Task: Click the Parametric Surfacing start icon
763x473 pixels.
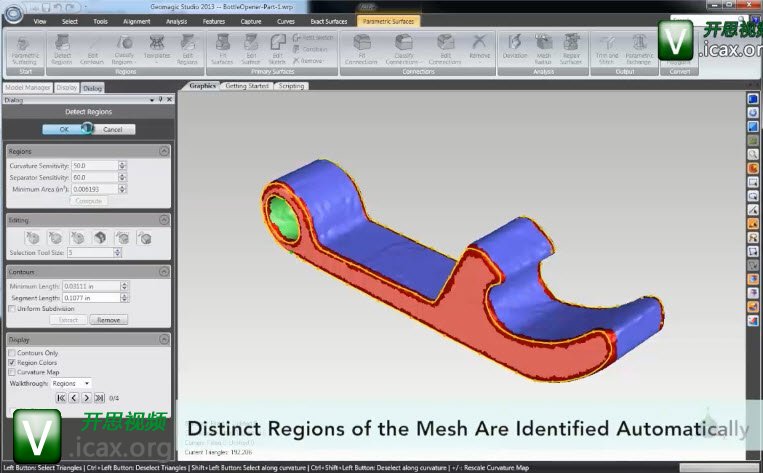Action: click(x=24, y=50)
